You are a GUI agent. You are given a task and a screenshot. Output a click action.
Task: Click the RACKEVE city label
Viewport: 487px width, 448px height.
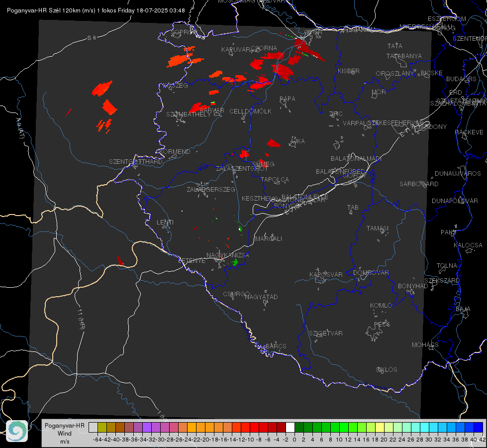(x=469, y=132)
